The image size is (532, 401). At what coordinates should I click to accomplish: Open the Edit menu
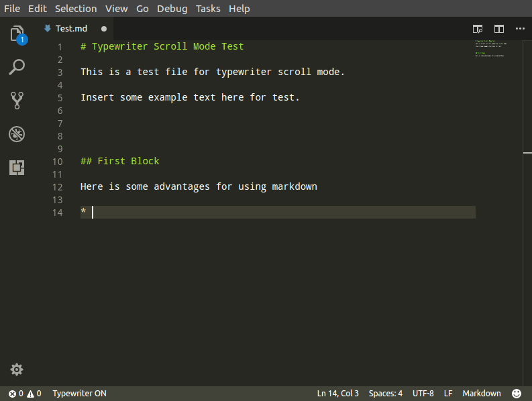click(x=38, y=9)
